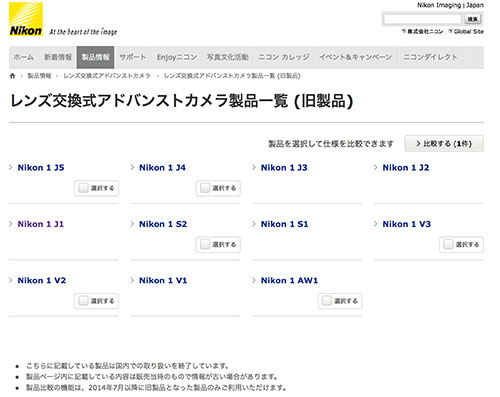Viewport: 500px width, 397px height.
Task: Click the 比較する (1件) compare button
Action: click(x=444, y=144)
